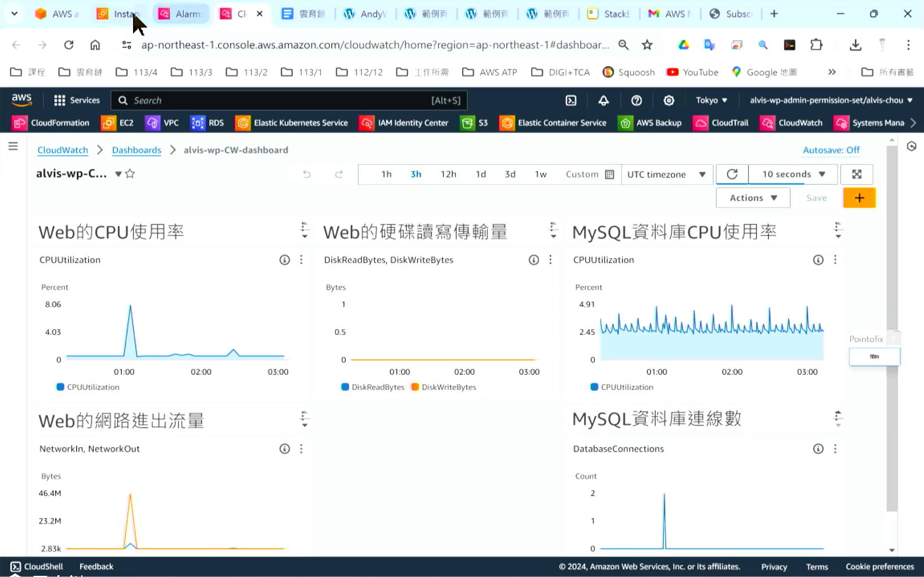Image resolution: width=924 pixels, height=577 pixels.
Task: Click the EC2 service shortcut
Action: (x=118, y=123)
